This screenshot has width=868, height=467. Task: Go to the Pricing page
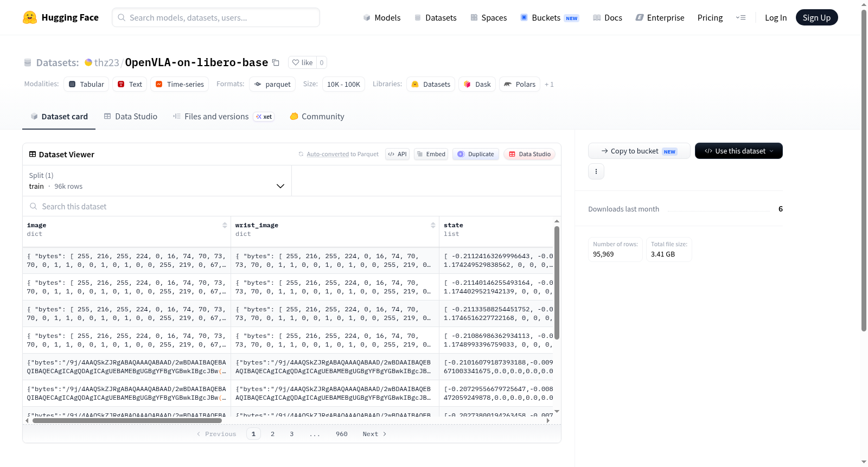pos(710,18)
